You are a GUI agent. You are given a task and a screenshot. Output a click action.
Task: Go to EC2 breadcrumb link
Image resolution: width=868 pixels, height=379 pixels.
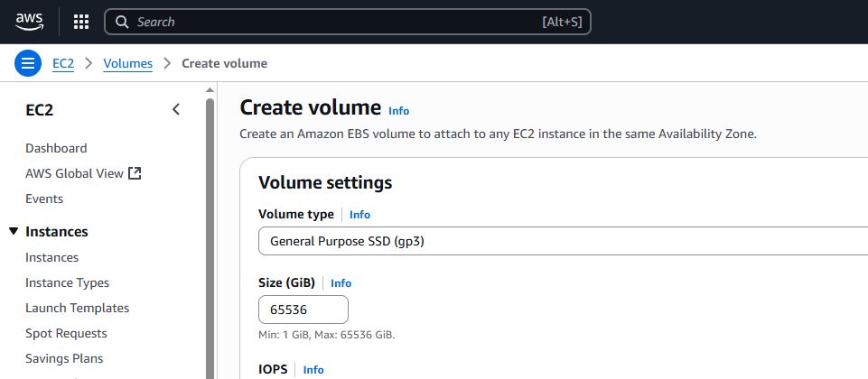coord(62,63)
